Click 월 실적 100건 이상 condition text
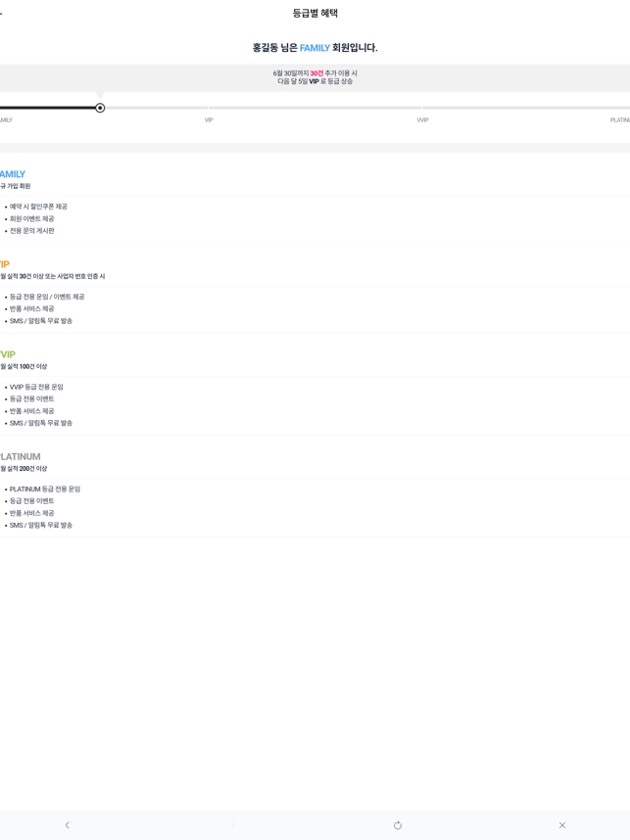The image size is (630, 840). 24,366
